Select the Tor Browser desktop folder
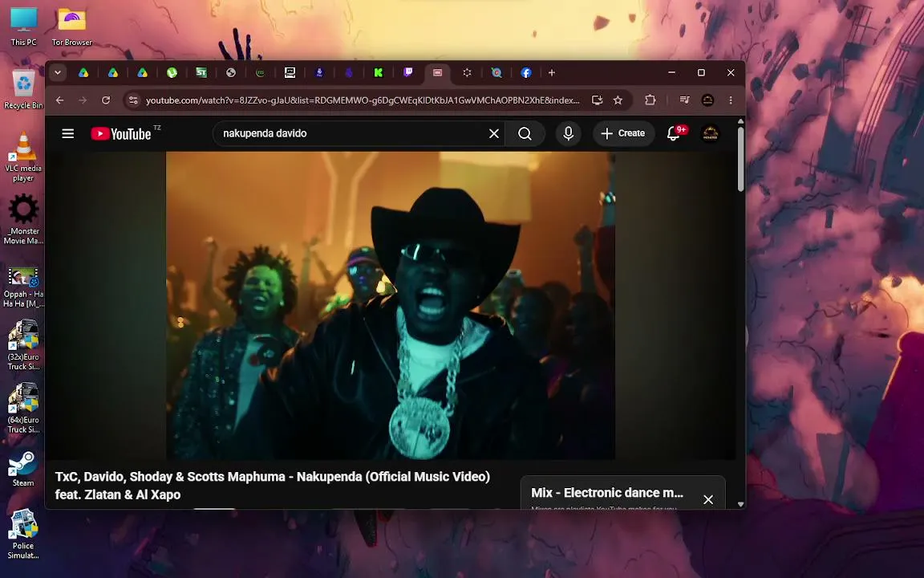Image resolution: width=924 pixels, height=578 pixels. [x=72, y=27]
